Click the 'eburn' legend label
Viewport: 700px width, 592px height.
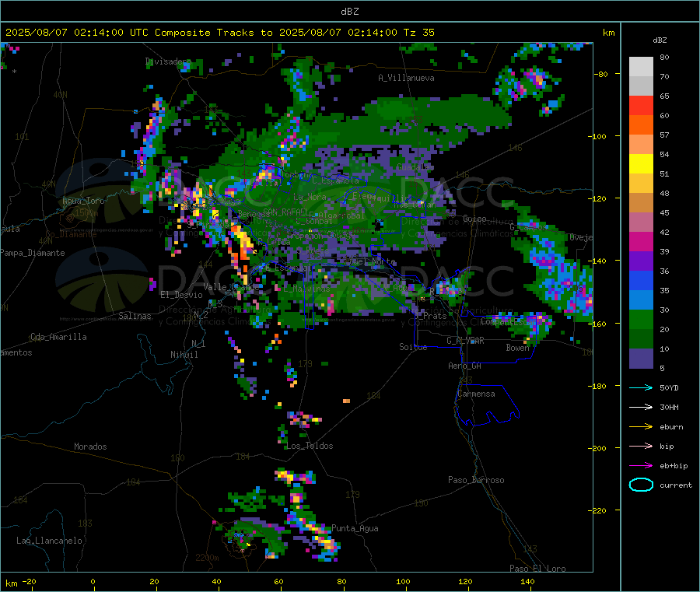pos(671,427)
